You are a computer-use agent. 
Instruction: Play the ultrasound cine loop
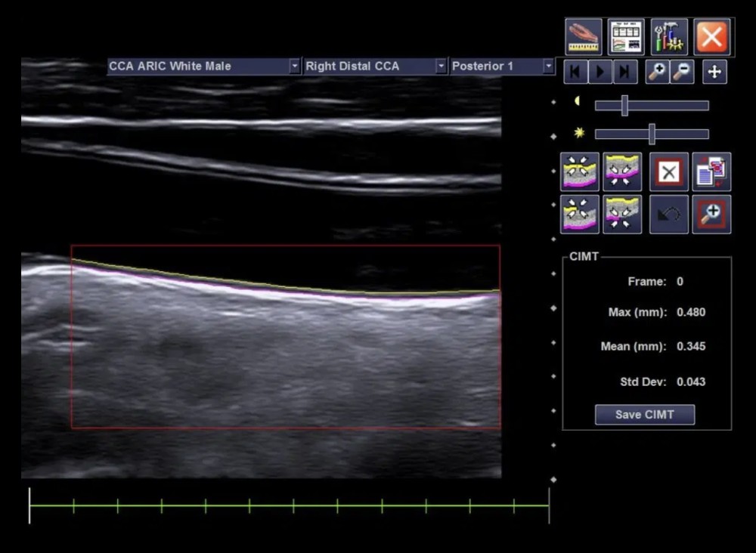pos(600,72)
